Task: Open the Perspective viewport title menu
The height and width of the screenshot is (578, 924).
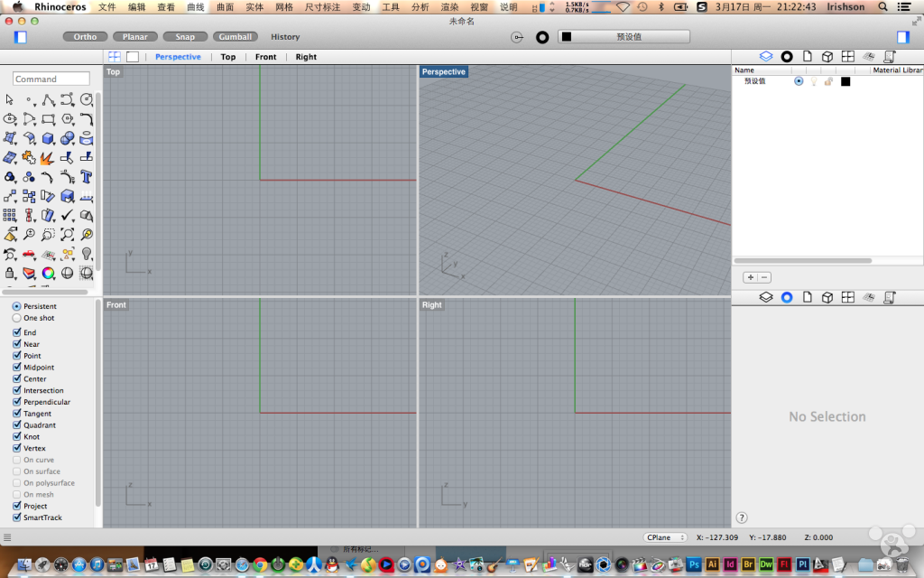Action: (x=443, y=72)
